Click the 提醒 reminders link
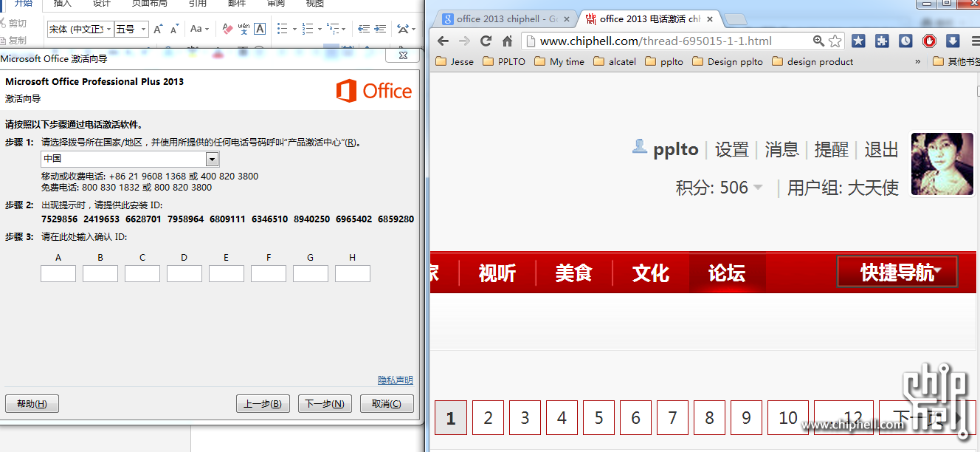 [832, 149]
